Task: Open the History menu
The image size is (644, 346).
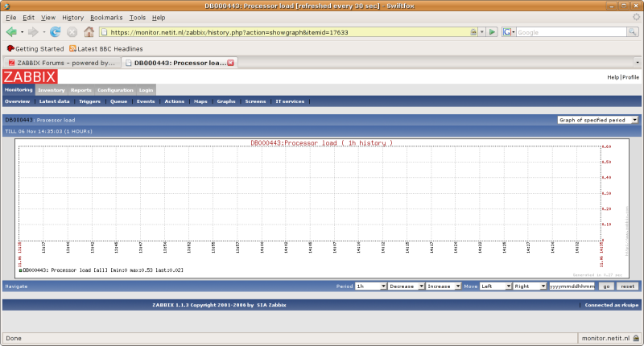Action: 72,18
